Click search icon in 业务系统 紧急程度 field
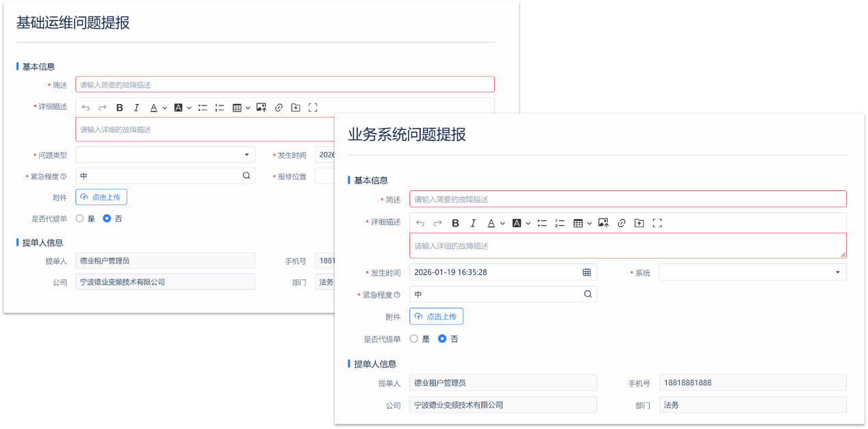The image size is (868, 429). [x=587, y=294]
